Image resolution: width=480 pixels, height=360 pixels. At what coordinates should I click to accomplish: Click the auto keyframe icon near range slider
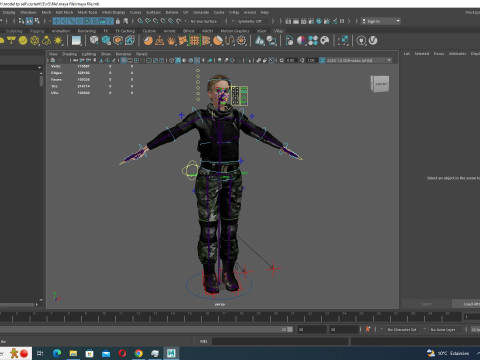(368, 329)
